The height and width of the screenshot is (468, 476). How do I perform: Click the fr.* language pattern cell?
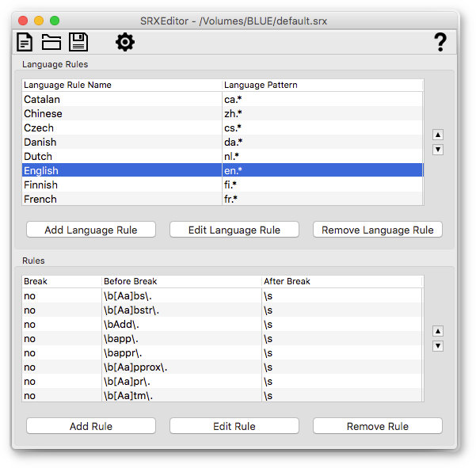point(322,199)
